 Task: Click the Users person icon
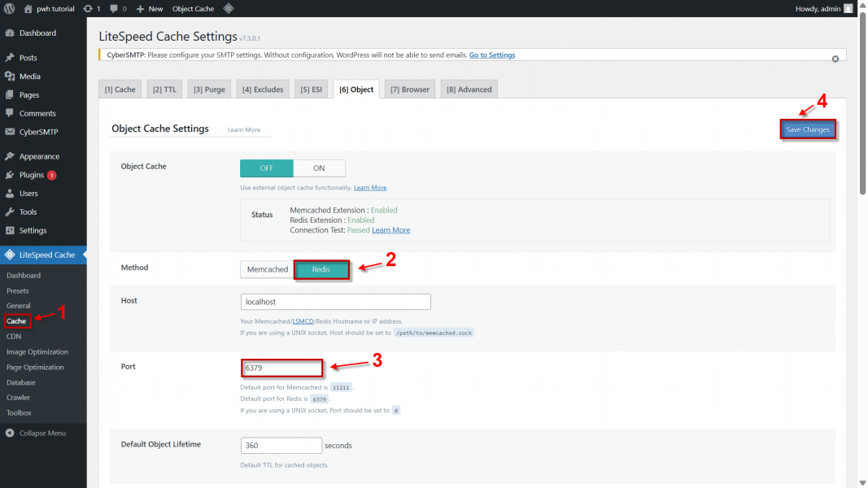coord(10,193)
